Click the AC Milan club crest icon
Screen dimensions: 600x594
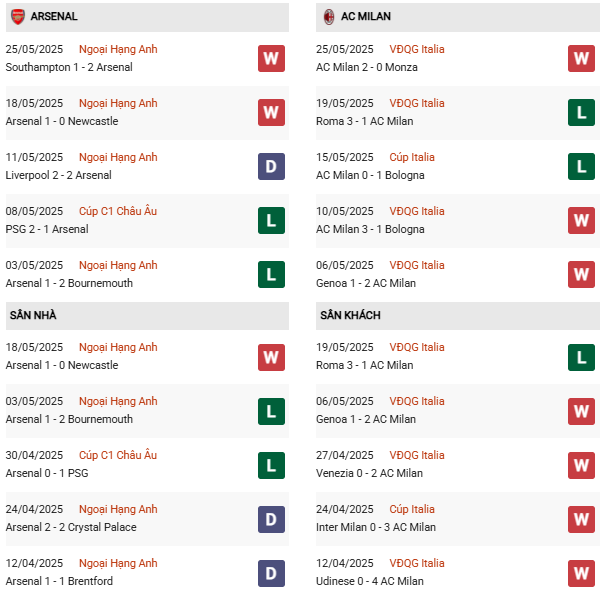[329, 17]
